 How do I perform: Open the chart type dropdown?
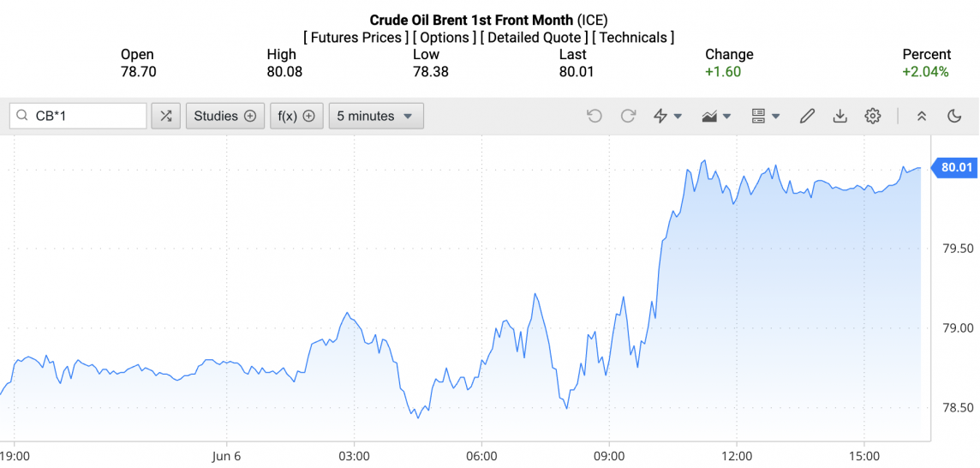coord(716,116)
